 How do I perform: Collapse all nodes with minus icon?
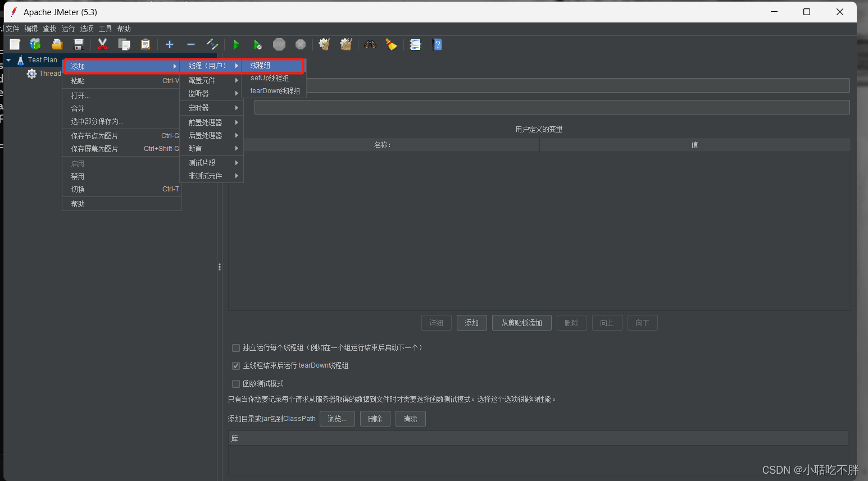pyautogui.click(x=191, y=44)
